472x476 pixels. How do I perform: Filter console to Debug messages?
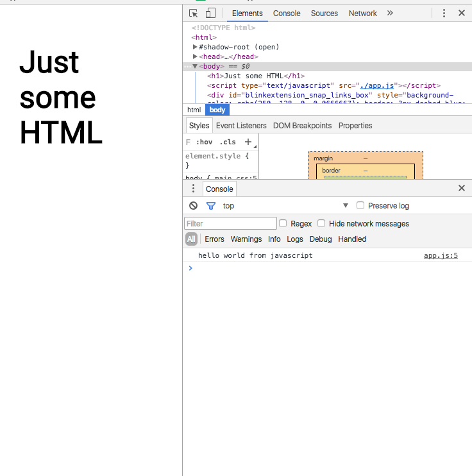pos(321,239)
